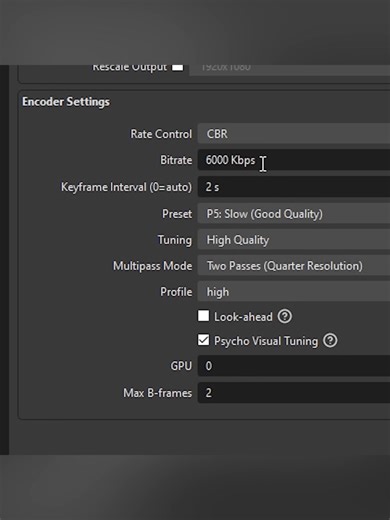Click the Rate Control label
This screenshot has height=520, width=390.
161,134
